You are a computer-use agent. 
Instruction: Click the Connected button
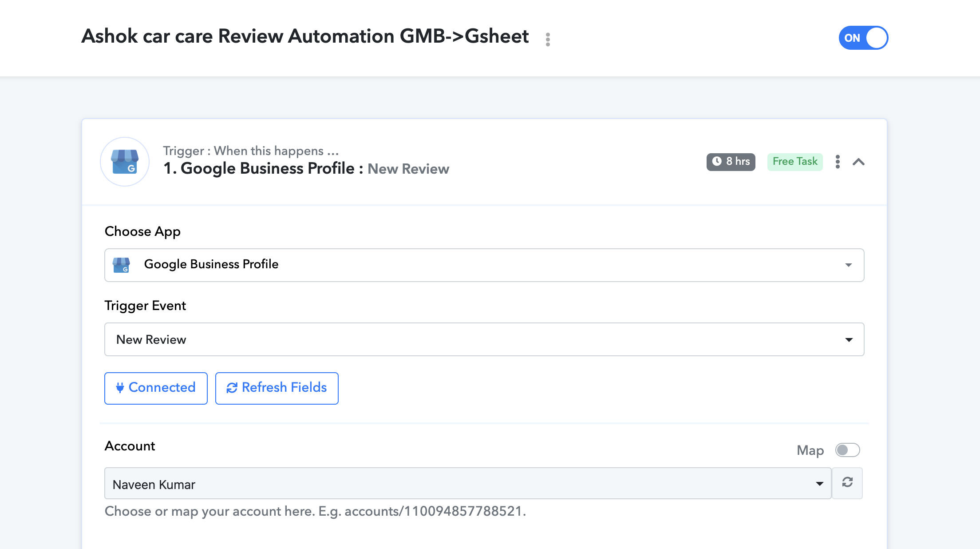click(156, 388)
